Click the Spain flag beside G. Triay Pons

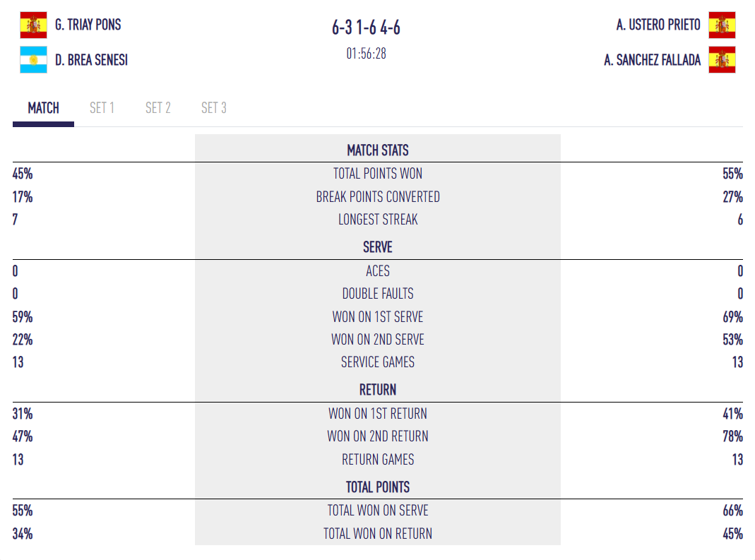click(33, 25)
